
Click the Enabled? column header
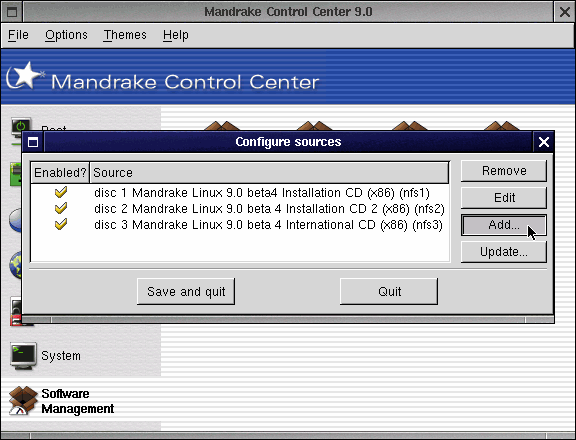coord(60,172)
